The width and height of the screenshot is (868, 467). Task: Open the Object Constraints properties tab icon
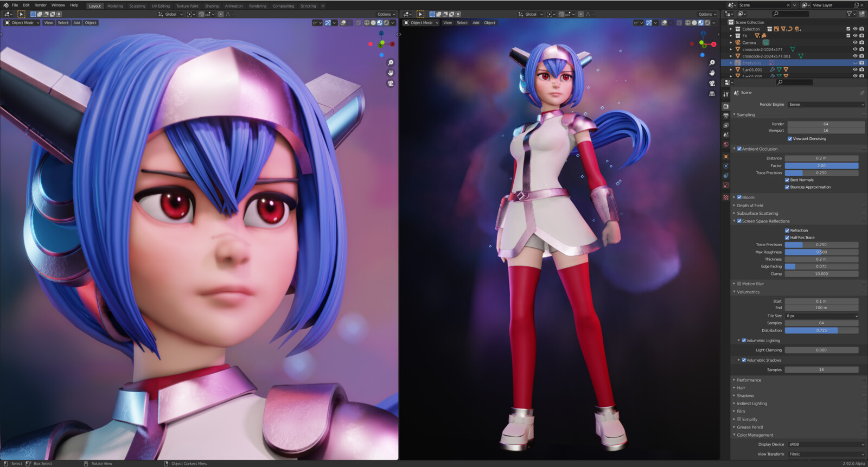coord(726,176)
